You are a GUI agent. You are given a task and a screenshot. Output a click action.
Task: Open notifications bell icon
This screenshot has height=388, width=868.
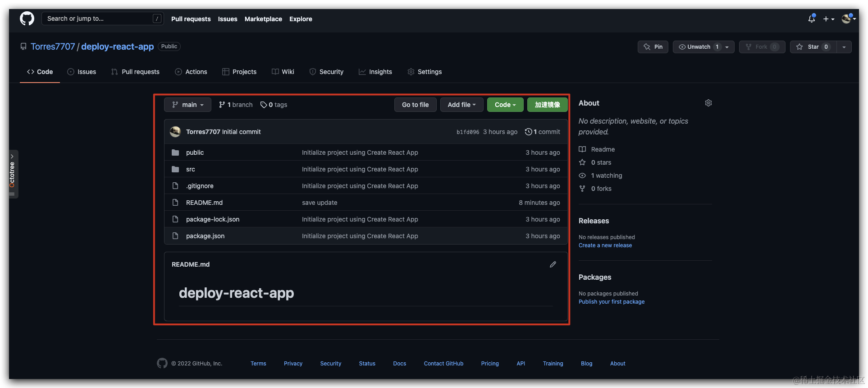[812, 18]
